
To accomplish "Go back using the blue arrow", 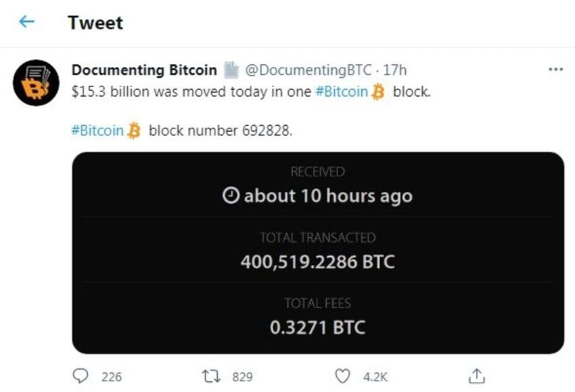I will [27, 22].
